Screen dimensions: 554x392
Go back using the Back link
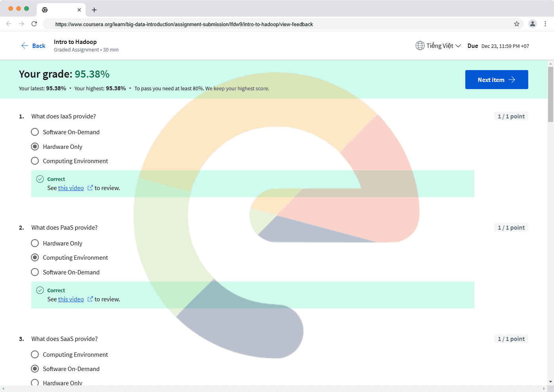click(33, 46)
